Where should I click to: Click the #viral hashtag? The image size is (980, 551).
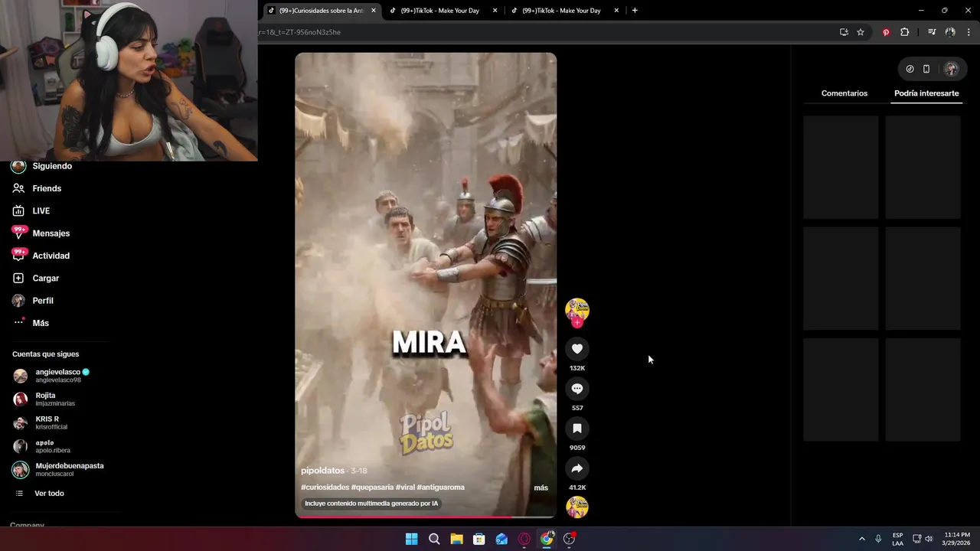coord(405,487)
